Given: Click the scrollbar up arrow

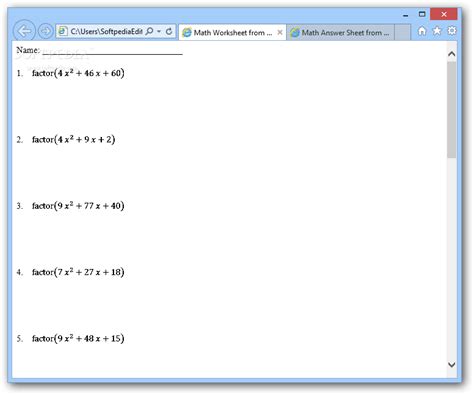Looking at the screenshot, I should point(452,54).
